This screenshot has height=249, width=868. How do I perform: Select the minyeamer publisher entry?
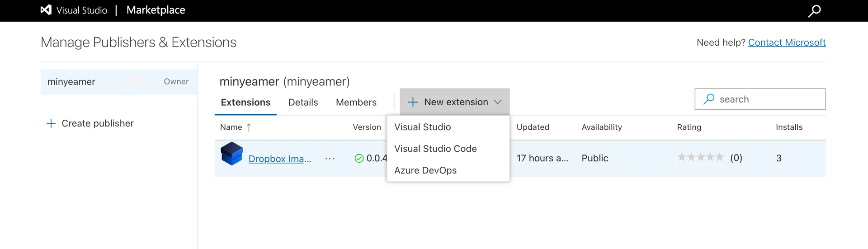coord(119,82)
